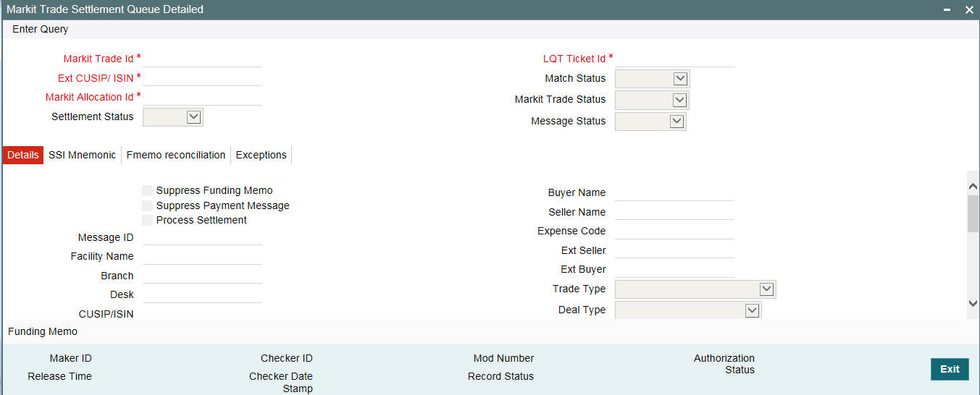Viewport: 980px width, 395px height.
Task: Open the Settlement Status dropdown
Action: [x=173, y=117]
